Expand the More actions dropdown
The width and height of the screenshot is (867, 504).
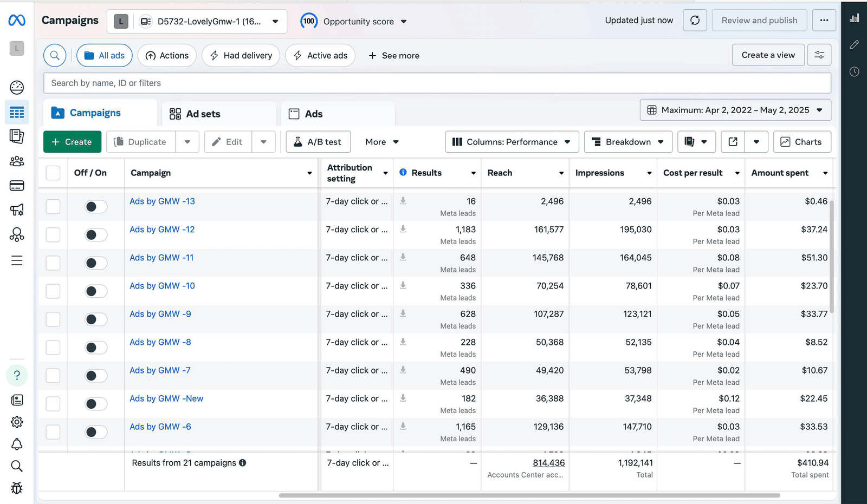382,142
